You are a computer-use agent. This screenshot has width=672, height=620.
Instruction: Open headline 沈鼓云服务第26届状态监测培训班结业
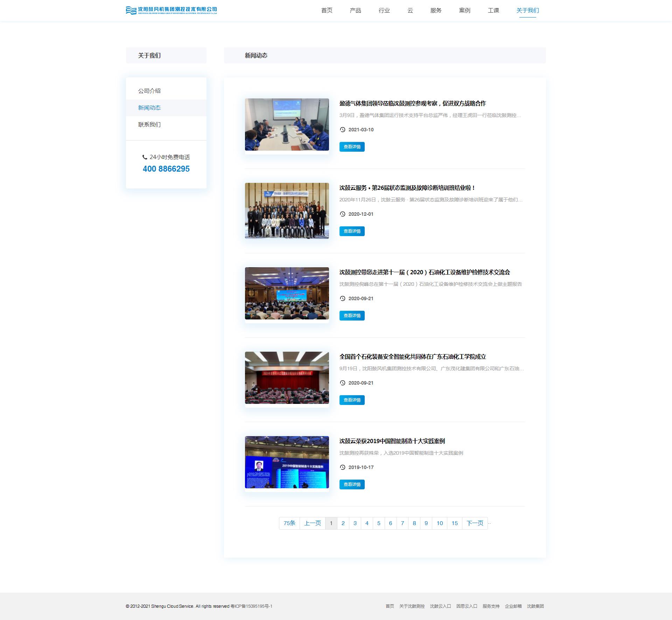click(407, 188)
